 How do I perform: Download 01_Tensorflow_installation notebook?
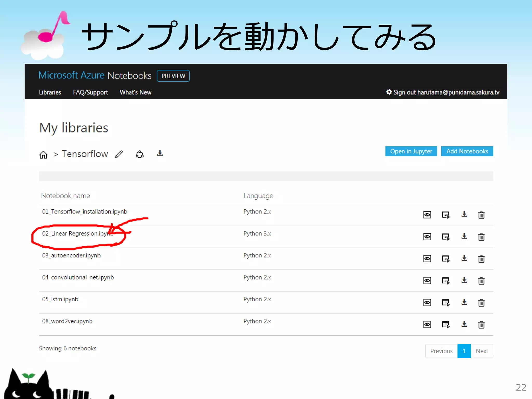coord(464,215)
